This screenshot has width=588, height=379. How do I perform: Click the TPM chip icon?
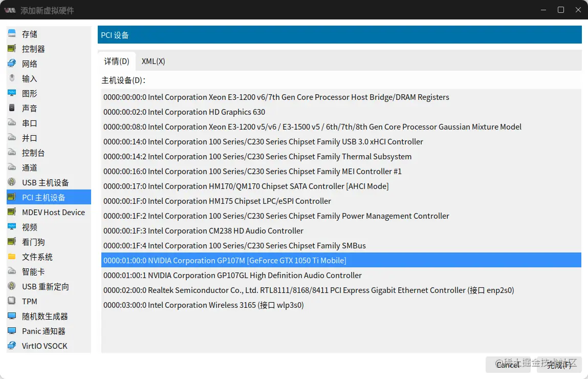12,301
